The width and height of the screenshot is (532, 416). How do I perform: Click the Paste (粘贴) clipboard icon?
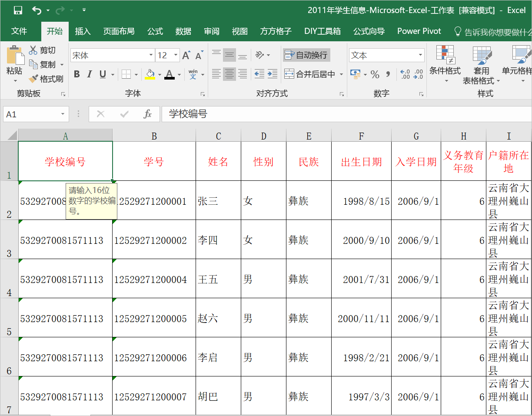[x=15, y=55]
